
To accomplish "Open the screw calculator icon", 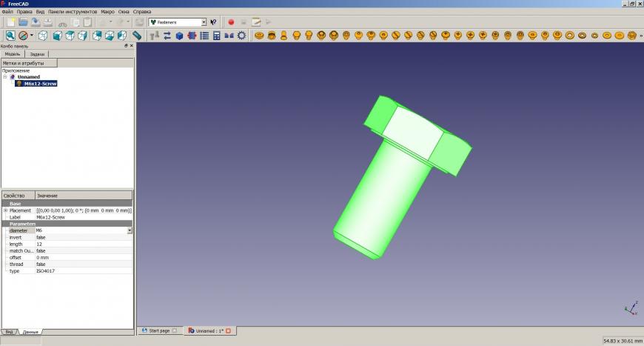I will pyautogui.click(x=216, y=36).
